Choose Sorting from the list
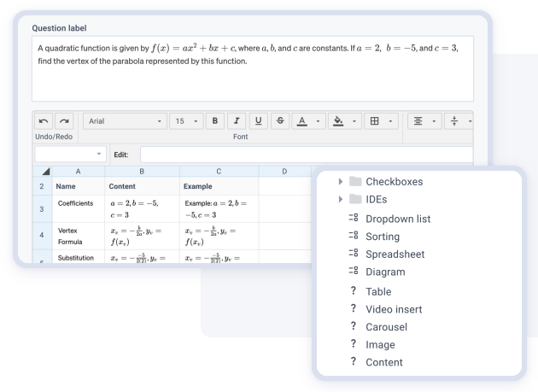Screen dimensions: 538x392 pos(383,237)
